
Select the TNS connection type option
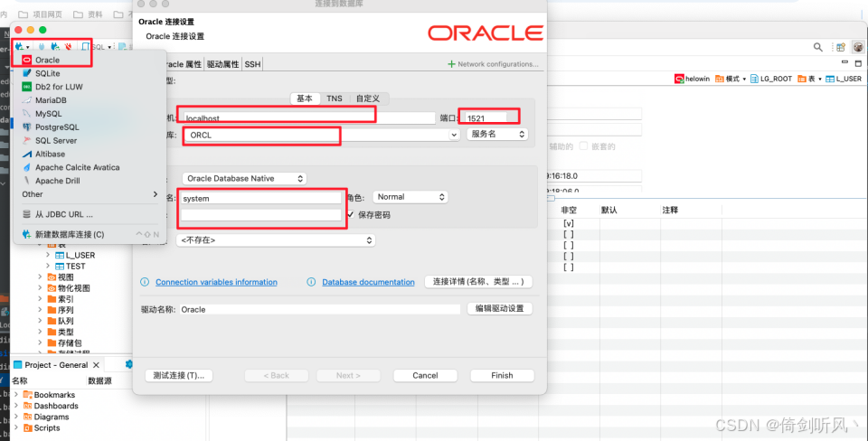click(x=335, y=99)
